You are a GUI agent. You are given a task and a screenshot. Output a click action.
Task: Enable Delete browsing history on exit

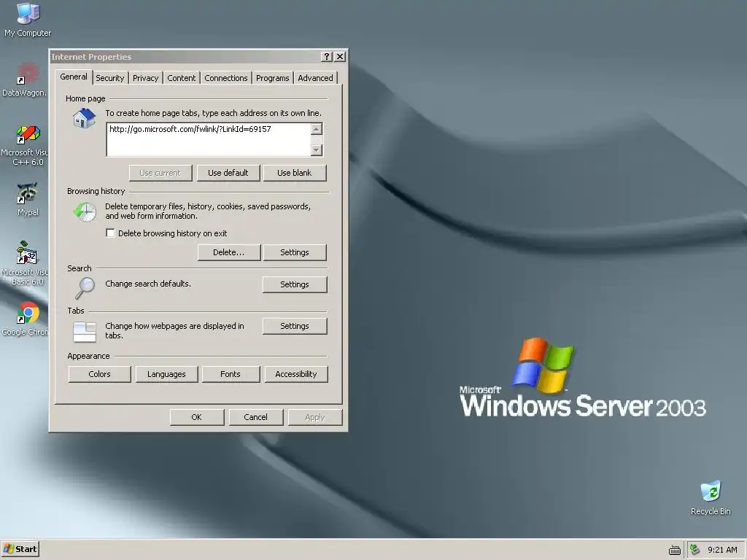point(111,233)
